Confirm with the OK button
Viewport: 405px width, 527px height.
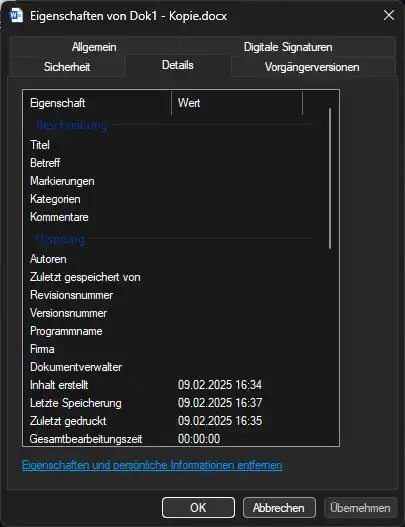pyautogui.click(x=198, y=508)
